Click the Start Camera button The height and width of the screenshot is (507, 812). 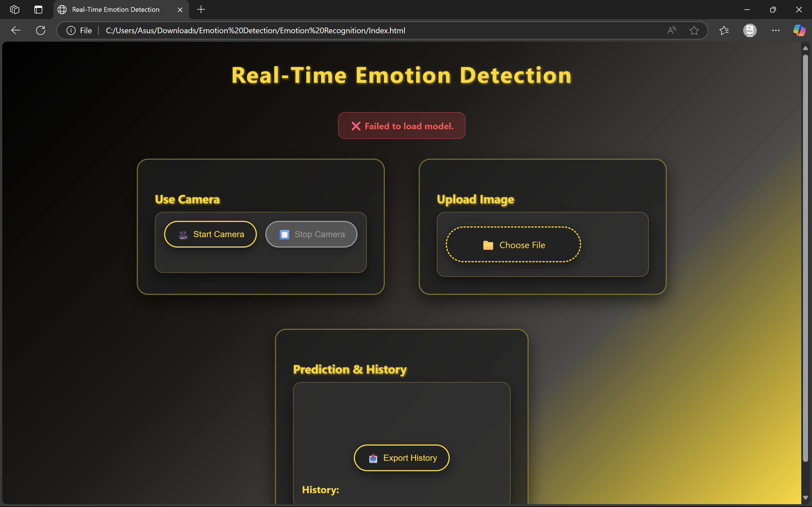pos(210,234)
